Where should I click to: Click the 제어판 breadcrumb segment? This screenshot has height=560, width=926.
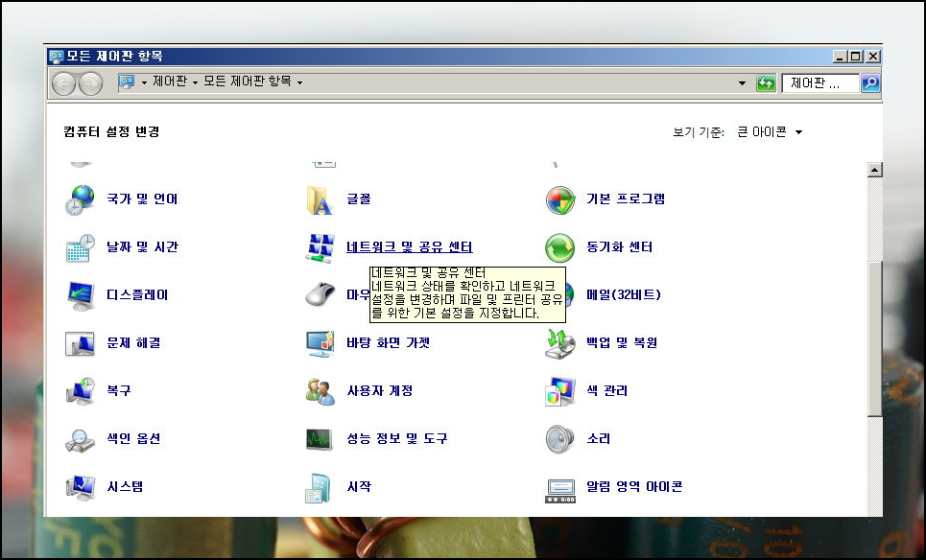pyautogui.click(x=171, y=82)
